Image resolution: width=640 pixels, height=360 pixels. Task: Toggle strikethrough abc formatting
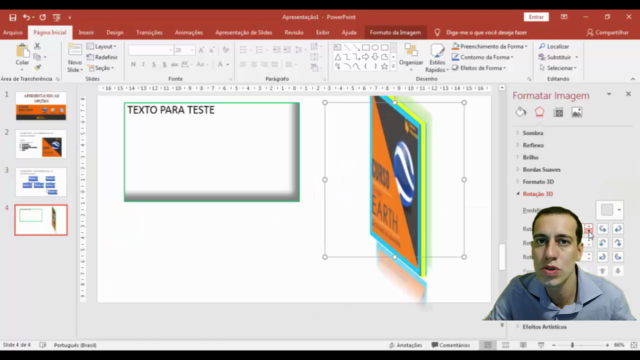[x=174, y=64]
